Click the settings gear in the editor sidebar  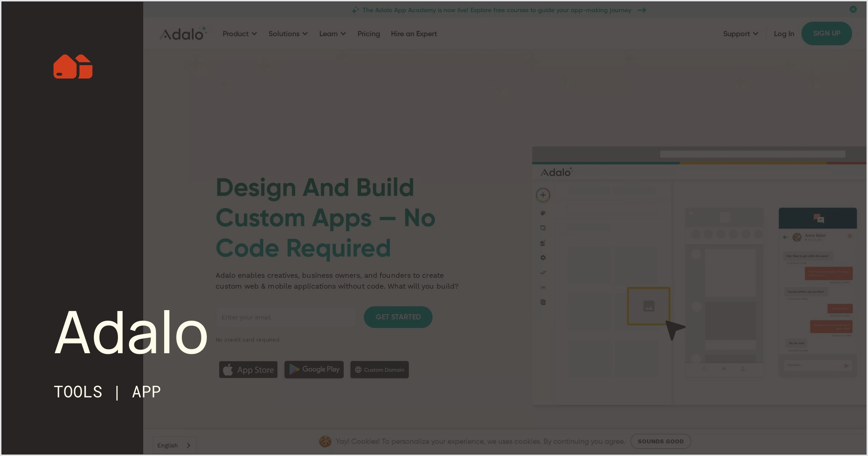coord(543,258)
